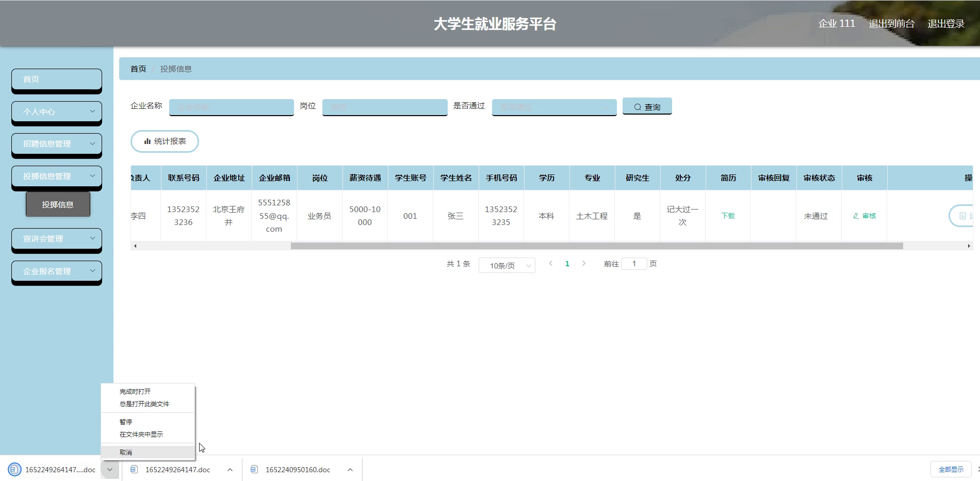Open the 是否通过 dropdown

554,107
